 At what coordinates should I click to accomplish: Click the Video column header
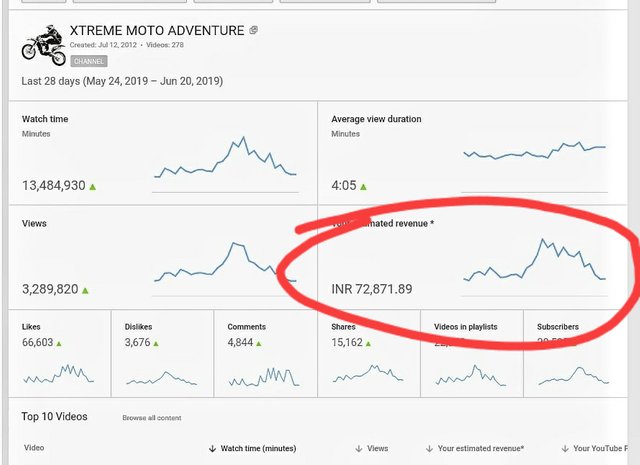(x=34, y=447)
